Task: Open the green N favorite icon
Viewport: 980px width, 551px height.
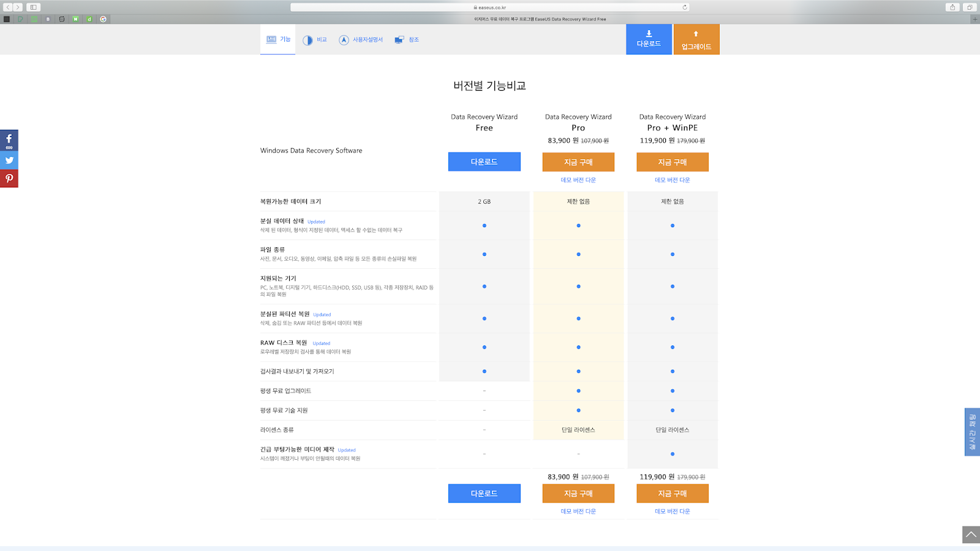Action: pyautogui.click(x=75, y=19)
